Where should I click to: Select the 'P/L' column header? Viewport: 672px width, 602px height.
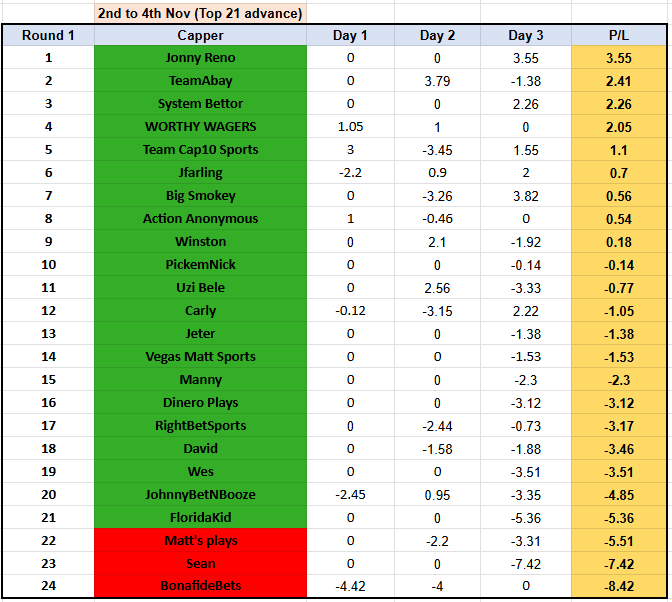(619, 36)
